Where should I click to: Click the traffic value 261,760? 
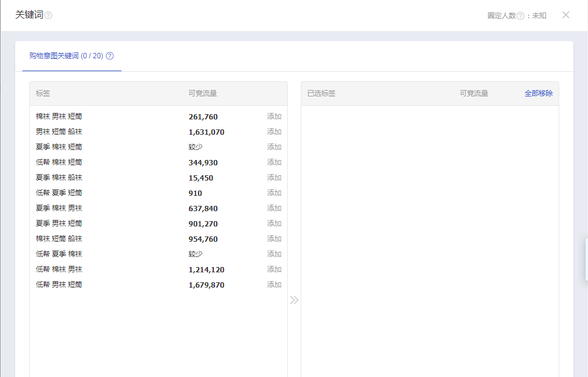203,117
